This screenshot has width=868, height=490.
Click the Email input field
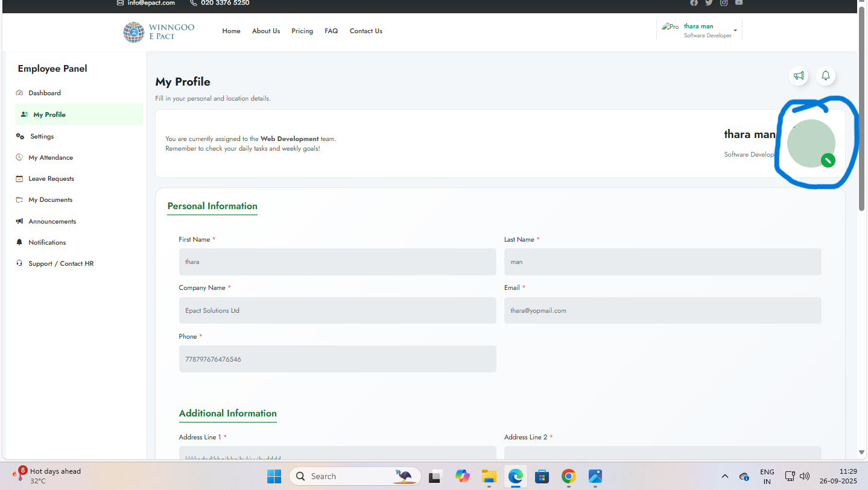pos(662,310)
